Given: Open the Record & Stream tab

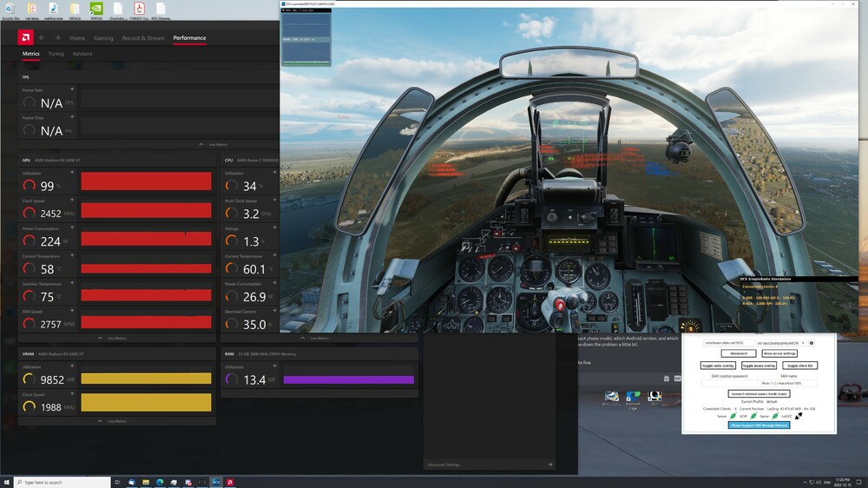Looking at the screenshot, I should point(143,38).
